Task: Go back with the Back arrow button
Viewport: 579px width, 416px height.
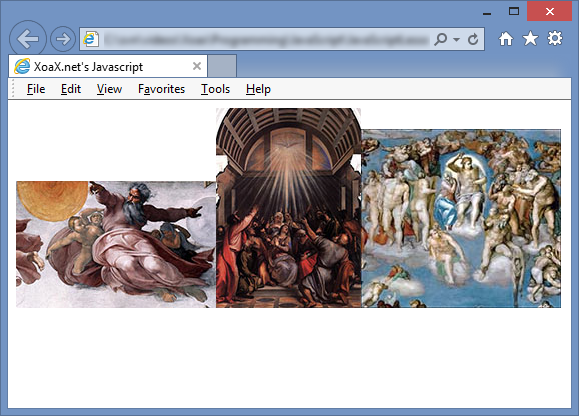Action: click(x=28, y=39)
